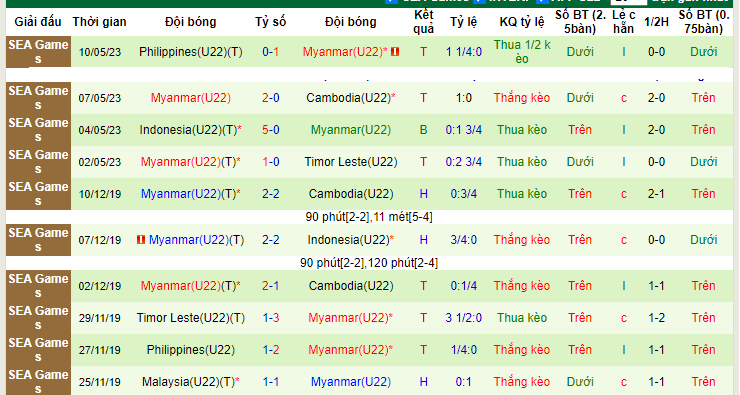Click the Tỷ số column header
The width and height of the screenshot is (740, 395).
[x=270, y=22]
